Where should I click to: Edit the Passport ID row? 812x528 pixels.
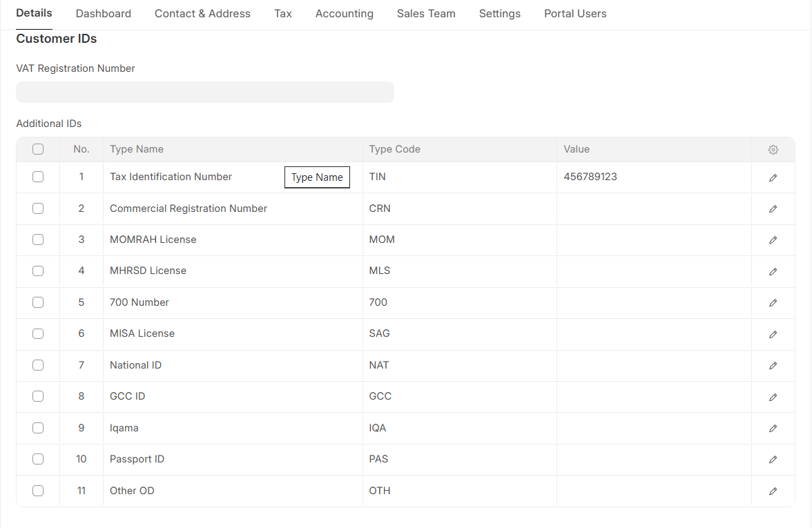point(773,460)
